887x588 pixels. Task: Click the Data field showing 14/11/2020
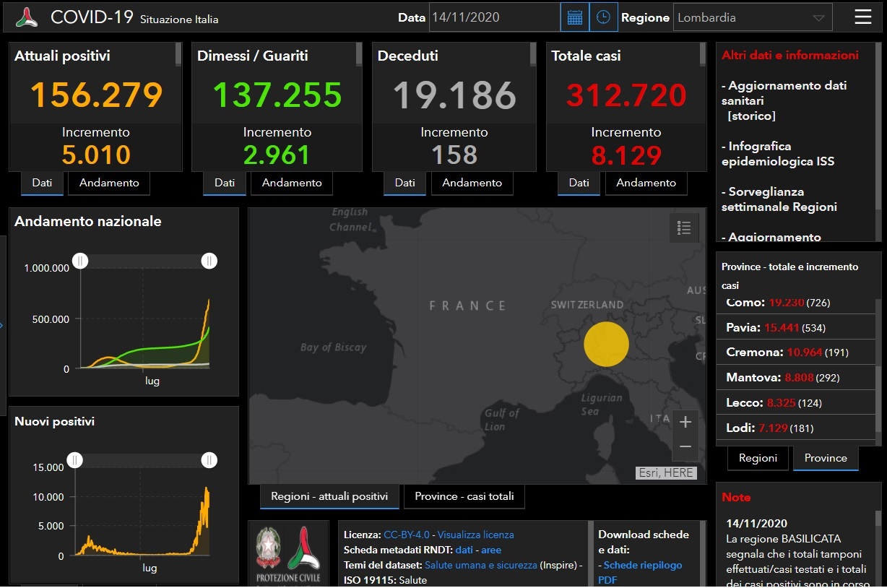(494, 17)
